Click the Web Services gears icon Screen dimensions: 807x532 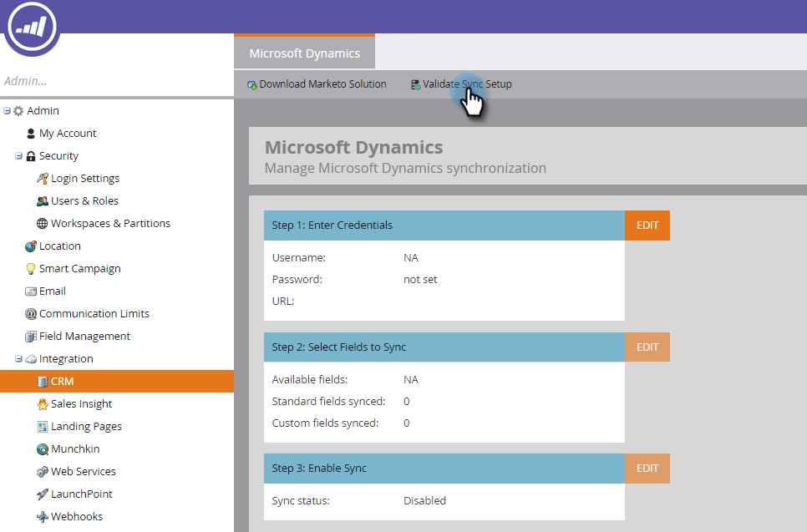43,471
